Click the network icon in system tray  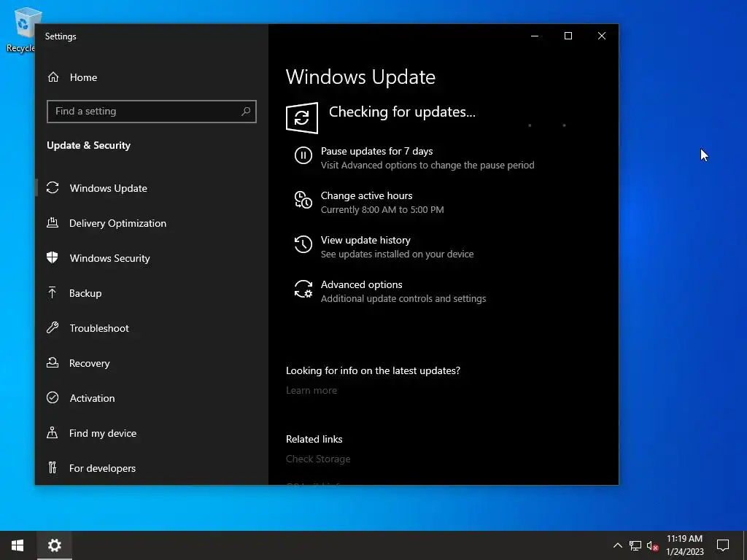(635, 545)
